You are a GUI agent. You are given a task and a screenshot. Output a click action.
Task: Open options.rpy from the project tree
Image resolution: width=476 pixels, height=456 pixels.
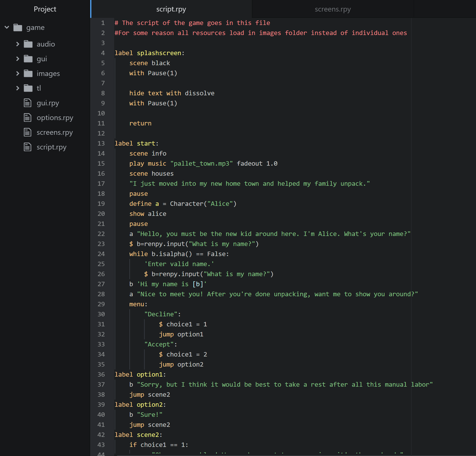click(55, 118)
